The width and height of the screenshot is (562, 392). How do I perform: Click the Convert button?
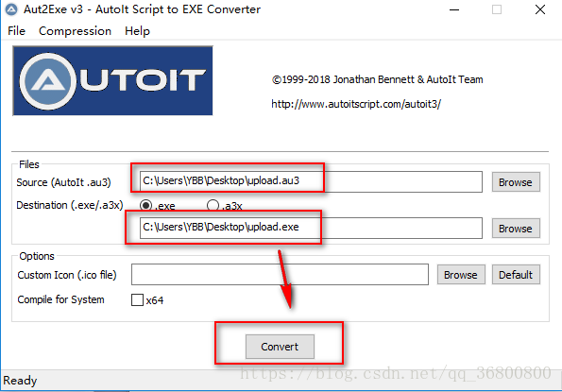(x=280, y=347)
